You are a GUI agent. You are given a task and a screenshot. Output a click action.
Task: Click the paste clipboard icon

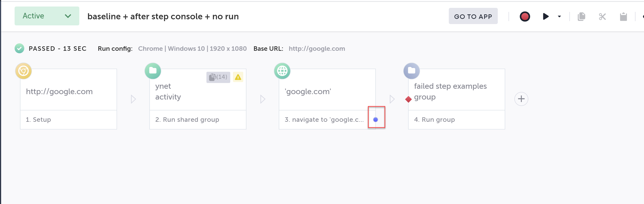623,16
